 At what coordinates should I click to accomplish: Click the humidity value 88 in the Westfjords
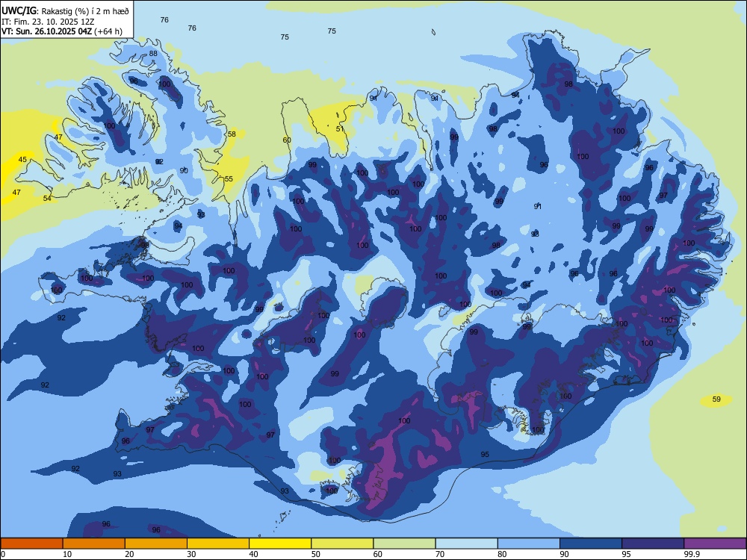153,53
